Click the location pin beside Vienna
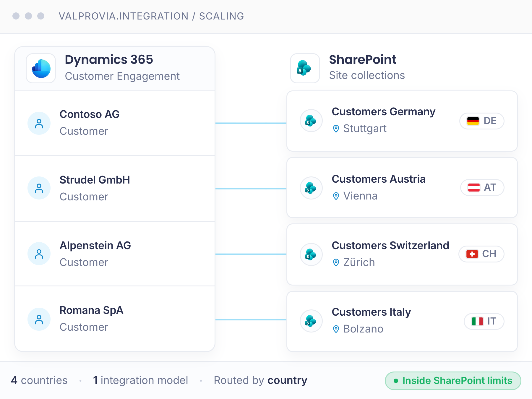 (336, 196)
